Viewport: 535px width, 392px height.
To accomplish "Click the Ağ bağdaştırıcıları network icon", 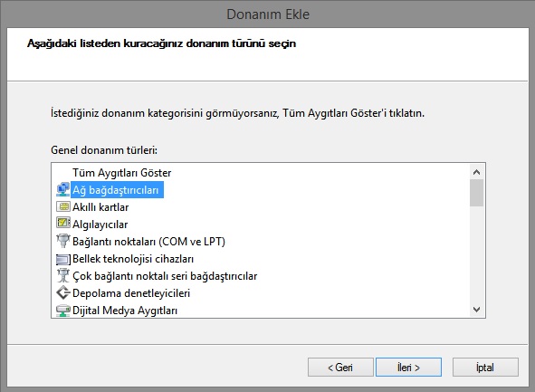I will coord(62,190).
